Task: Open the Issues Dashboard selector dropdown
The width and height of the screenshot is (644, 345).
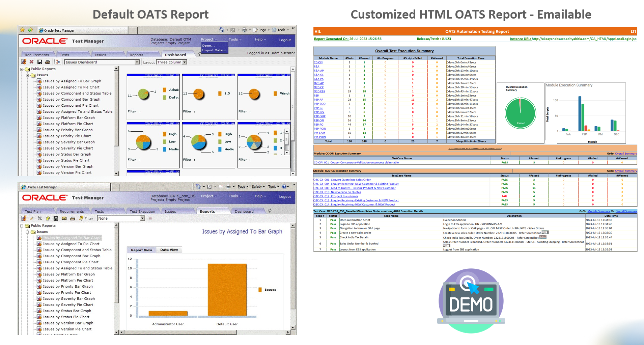Action: 137,62
